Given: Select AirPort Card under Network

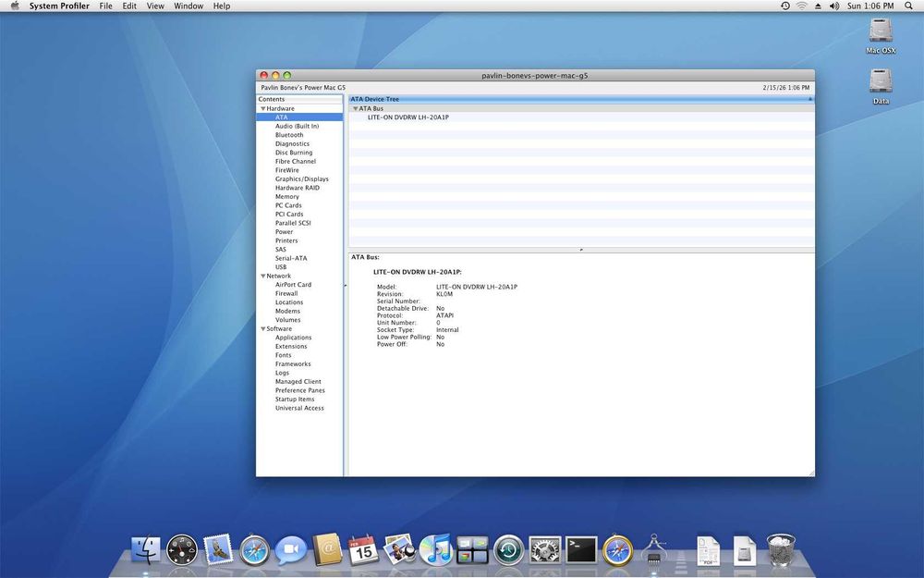Looking at the screenshot, I should (x=293, y=285).
